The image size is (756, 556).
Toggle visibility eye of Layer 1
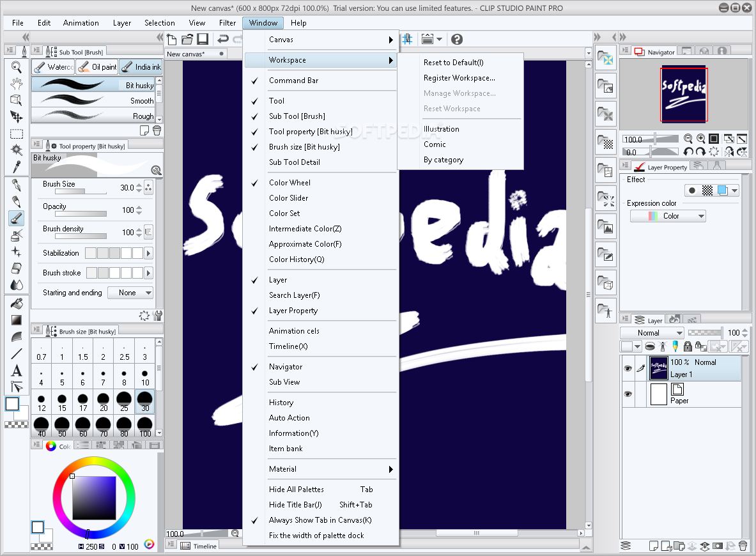click(x=628, y=368)
